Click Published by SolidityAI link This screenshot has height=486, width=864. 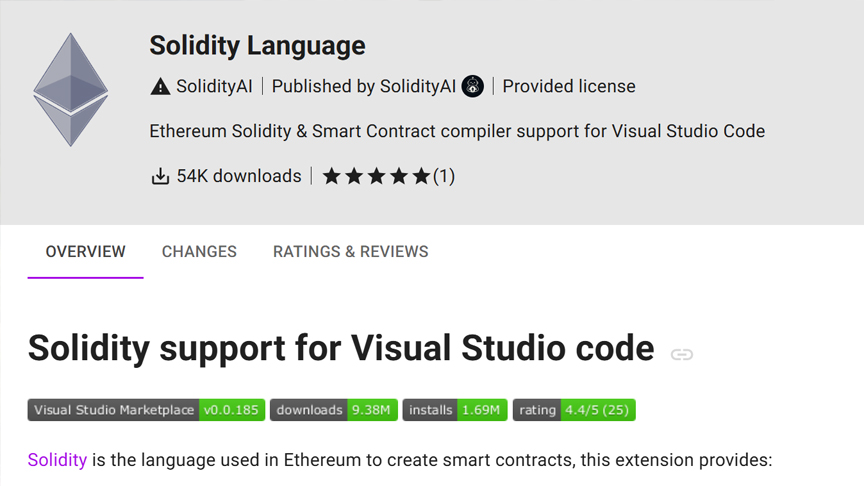point(364,87)
